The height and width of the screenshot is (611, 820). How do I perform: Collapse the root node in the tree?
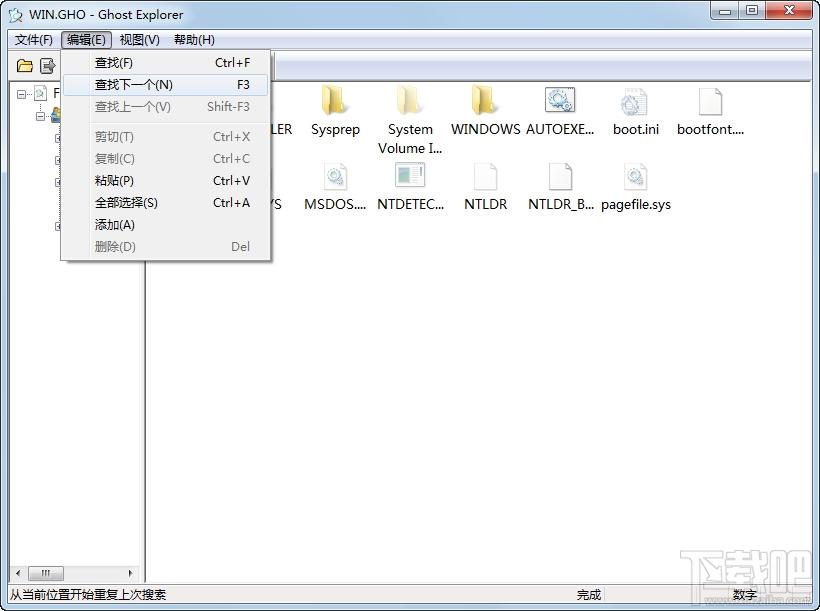(21, 94)
